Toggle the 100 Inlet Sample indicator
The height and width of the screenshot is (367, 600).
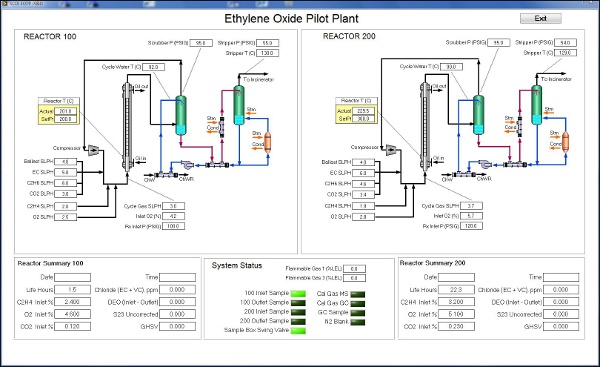298,294
